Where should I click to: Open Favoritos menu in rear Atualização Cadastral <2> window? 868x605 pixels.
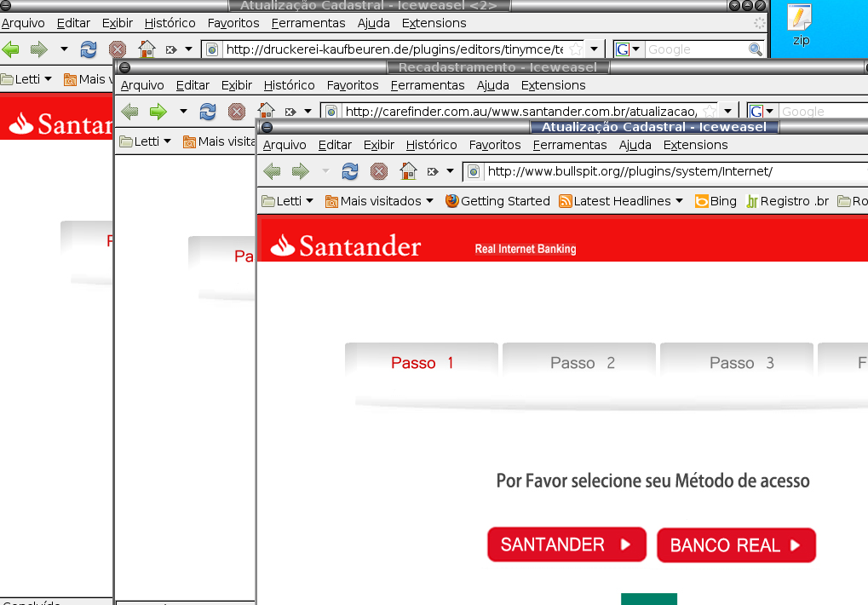233,23
